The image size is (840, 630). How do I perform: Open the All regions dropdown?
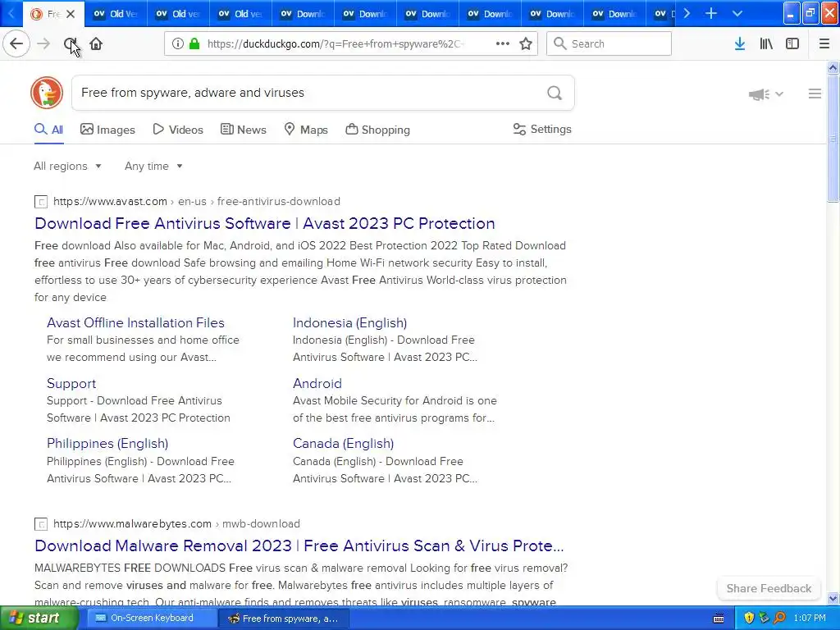click(x=67, y=166)
